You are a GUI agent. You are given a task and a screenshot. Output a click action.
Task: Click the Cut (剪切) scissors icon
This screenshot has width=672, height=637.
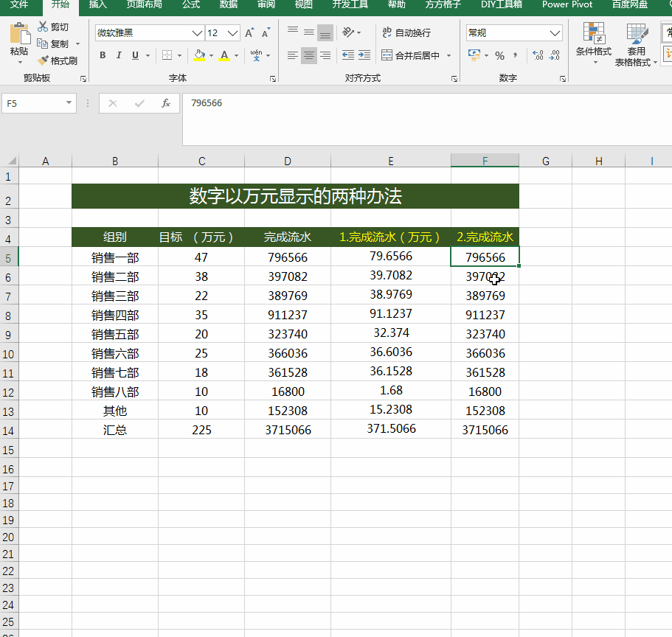43,27
